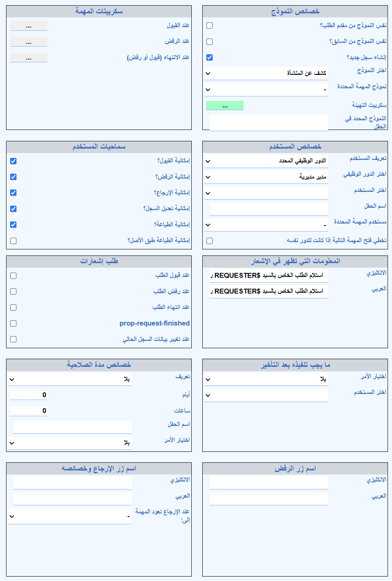Image resolution: width=392 pixels, height=581 pixels.
Task: Click the سماحيات المستخدم panel header
Action: pos(99,147)
